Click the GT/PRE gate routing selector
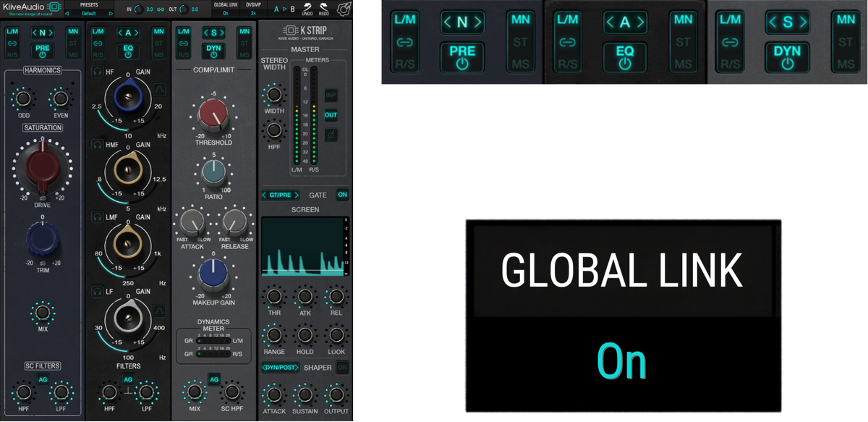Screen dimensions: 868x422 (x=281, y=195)
